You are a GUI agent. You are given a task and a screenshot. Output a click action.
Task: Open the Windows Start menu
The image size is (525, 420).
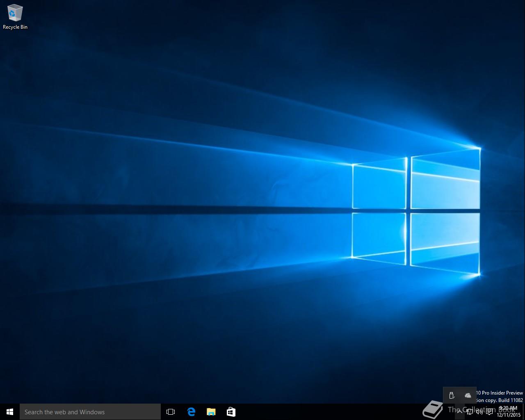coord(10,412)
